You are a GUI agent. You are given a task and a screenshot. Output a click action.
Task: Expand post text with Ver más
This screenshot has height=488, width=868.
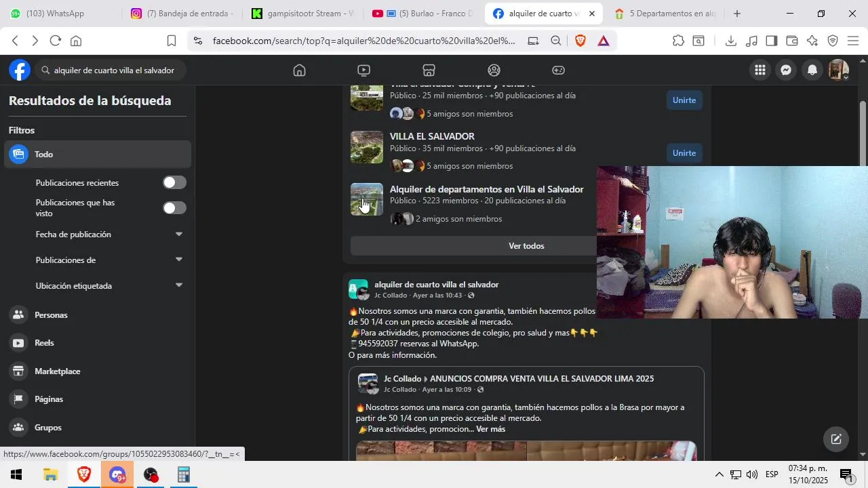coord(490,429)
